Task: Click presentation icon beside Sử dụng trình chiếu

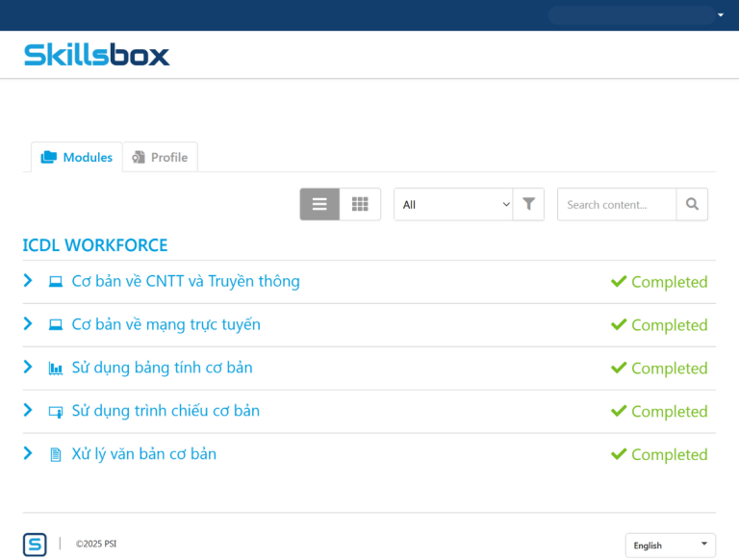Action: [x=56, y=412]
